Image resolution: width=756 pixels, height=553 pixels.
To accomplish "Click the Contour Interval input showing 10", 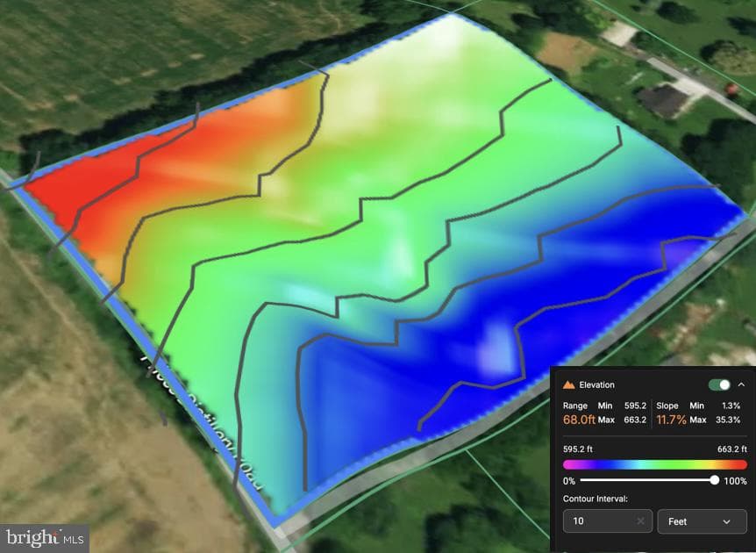I will 608,521.
